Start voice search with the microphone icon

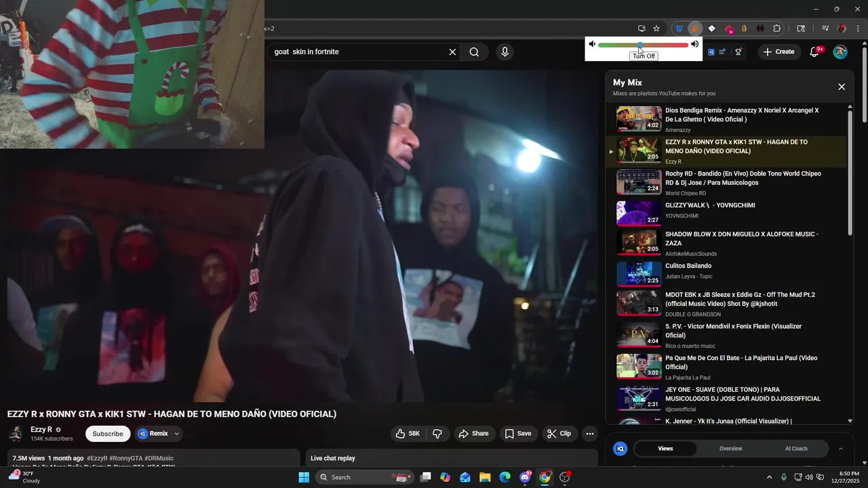pyautogui.click(x=505, y=52)
